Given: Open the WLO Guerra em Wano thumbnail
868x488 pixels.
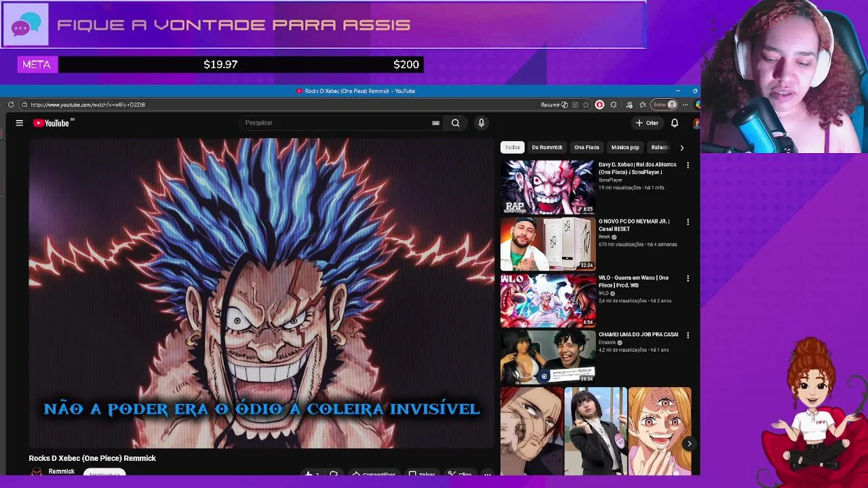Looking at the screenshot, I should (548, 300).
